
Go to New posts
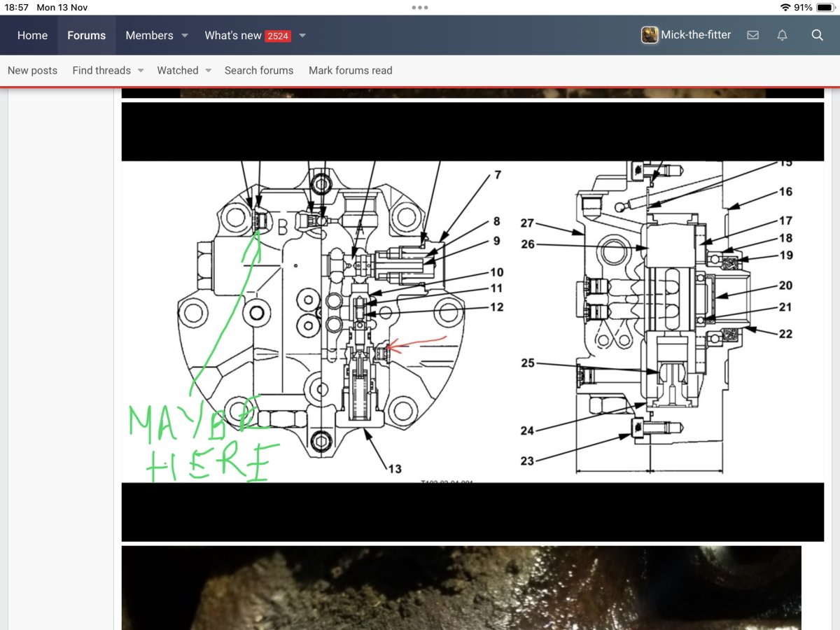coord(32,70)
